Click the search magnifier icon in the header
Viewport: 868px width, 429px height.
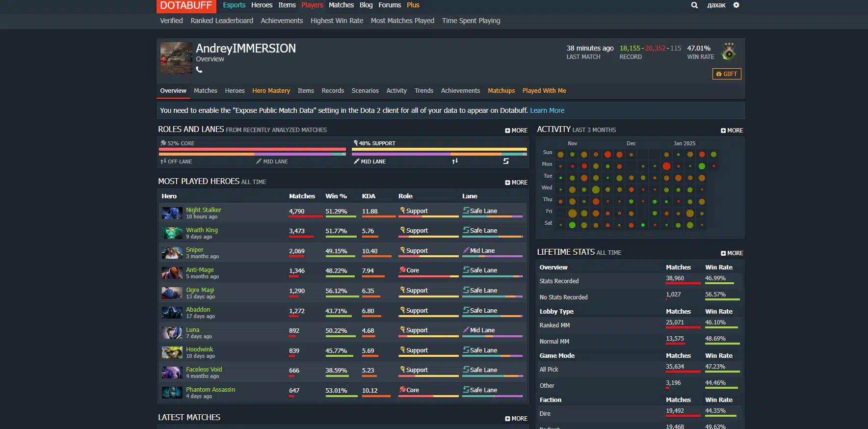coord(694,5)
